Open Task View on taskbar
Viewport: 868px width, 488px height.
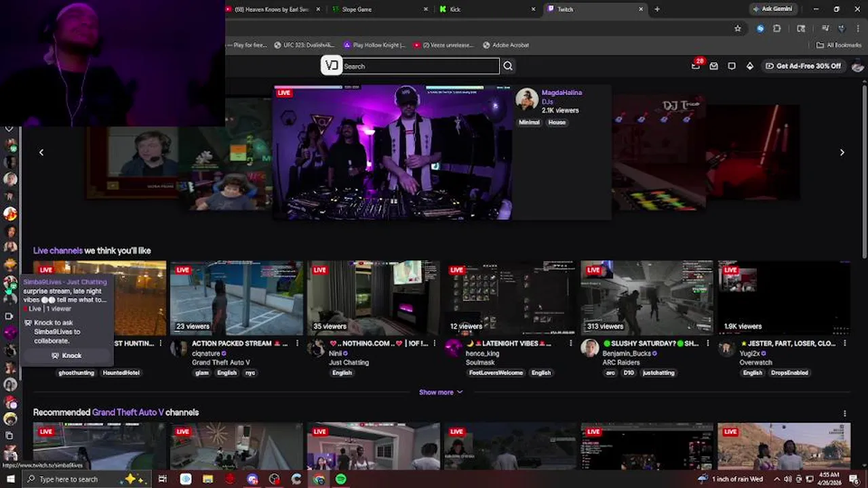pyautogui.click(x=163, y=479)
